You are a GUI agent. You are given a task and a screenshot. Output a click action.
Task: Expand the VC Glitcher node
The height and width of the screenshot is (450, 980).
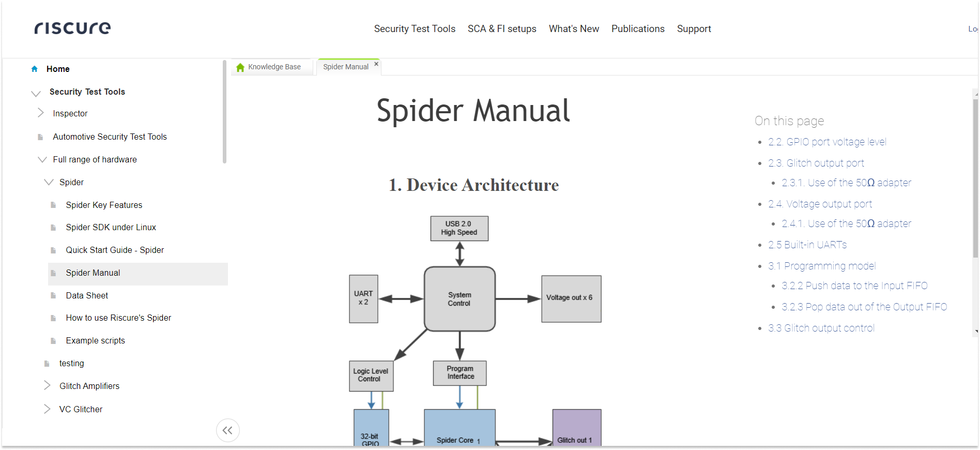47,409
